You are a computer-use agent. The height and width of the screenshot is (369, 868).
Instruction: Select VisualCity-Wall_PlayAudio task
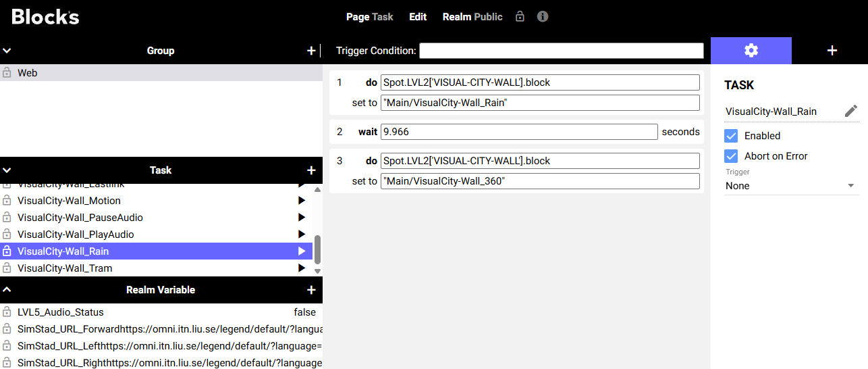pos(156,235)
